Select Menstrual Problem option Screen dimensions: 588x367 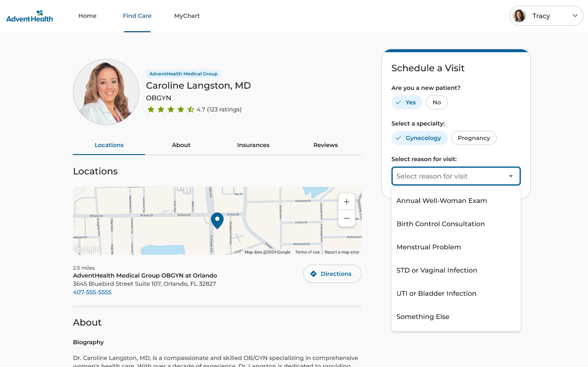[456, 247]
